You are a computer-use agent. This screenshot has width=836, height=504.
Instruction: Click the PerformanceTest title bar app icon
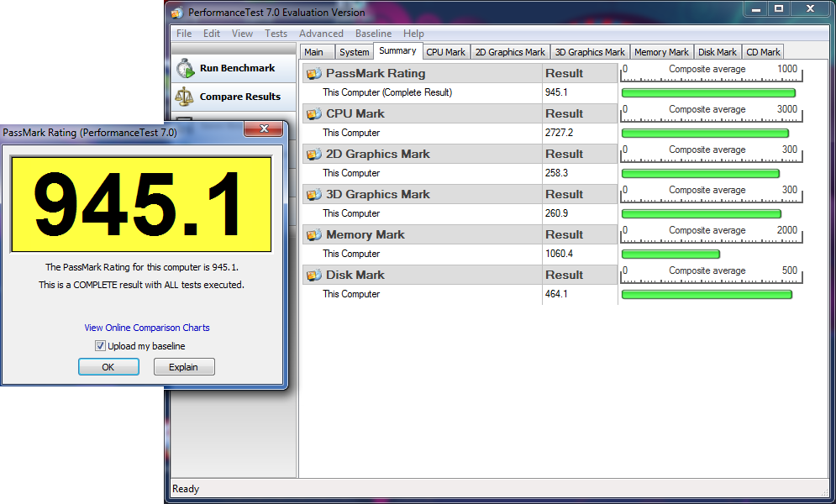[177, 13]
